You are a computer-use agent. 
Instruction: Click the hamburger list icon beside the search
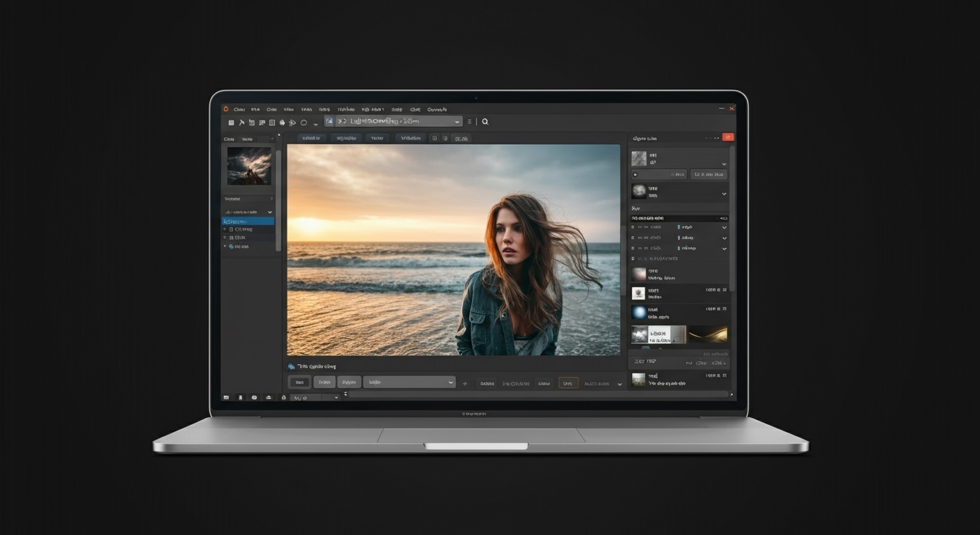[470, 121]
